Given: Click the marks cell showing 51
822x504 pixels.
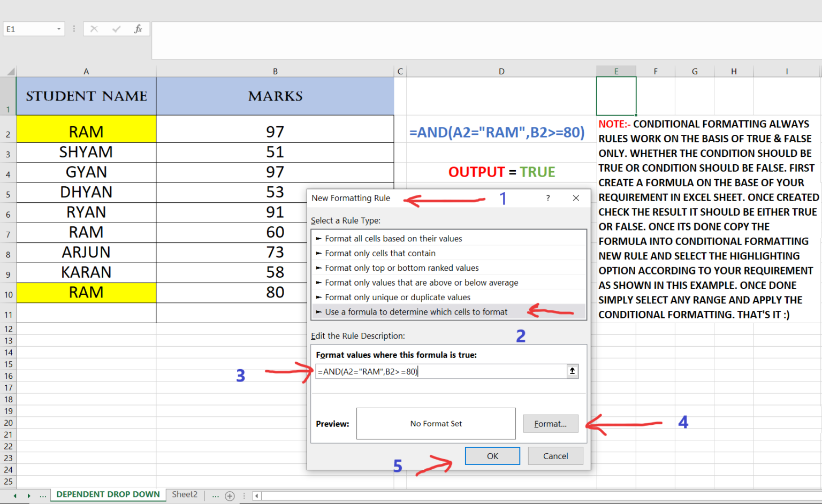Looking at the screenshot, I should pos(275,152).
